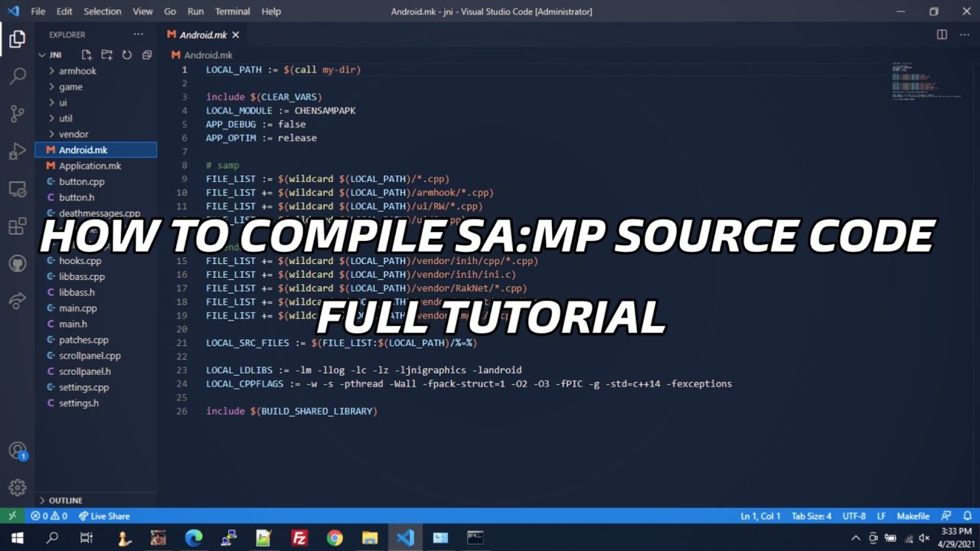Open the Extensions view

18,227
